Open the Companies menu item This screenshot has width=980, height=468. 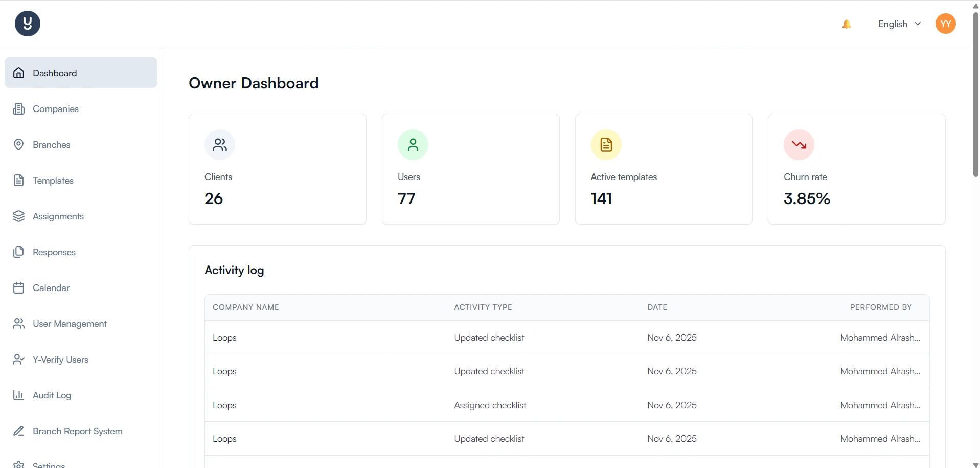[56, 109]
